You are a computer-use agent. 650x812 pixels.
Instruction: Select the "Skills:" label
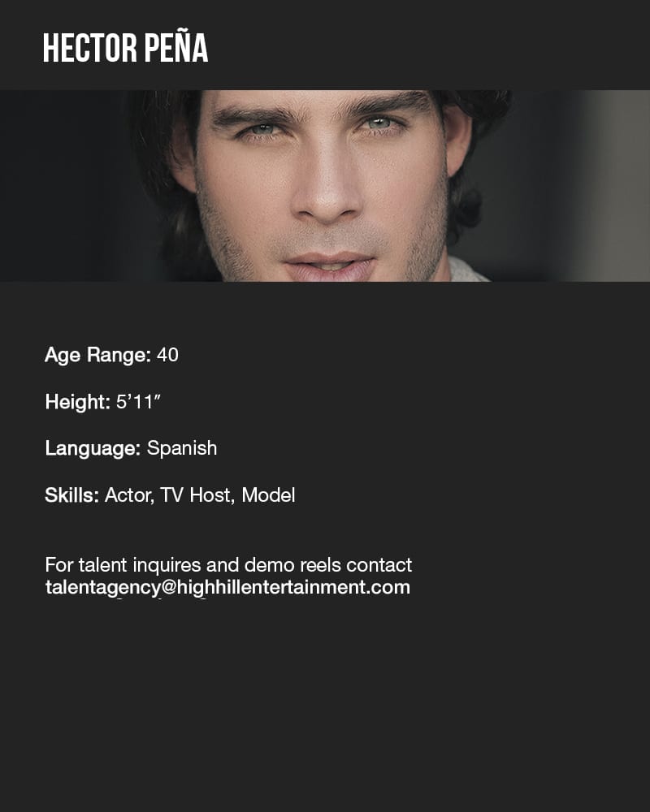[72, 495]
